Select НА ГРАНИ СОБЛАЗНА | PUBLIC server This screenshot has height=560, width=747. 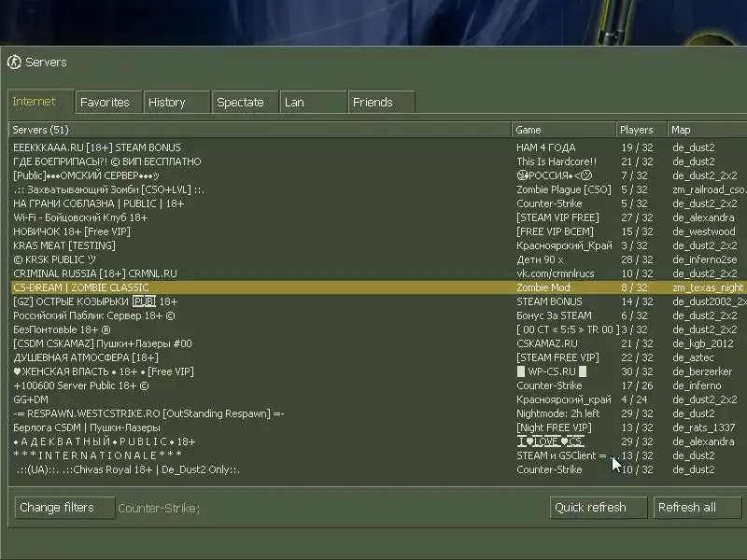(x=378, y=203)
